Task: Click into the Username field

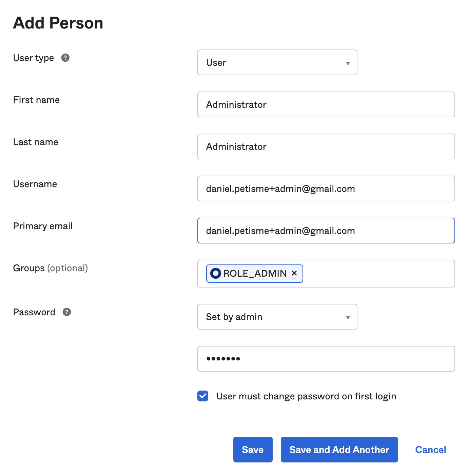Action: pos(326,189)
